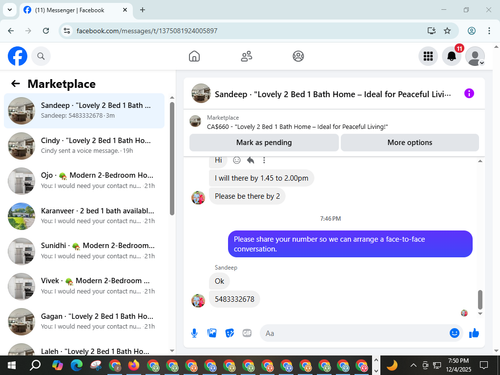Click the conversation list scrollbar thumb
The width and height of the screenshot is (500, 375).
click(x=172, y=158)
